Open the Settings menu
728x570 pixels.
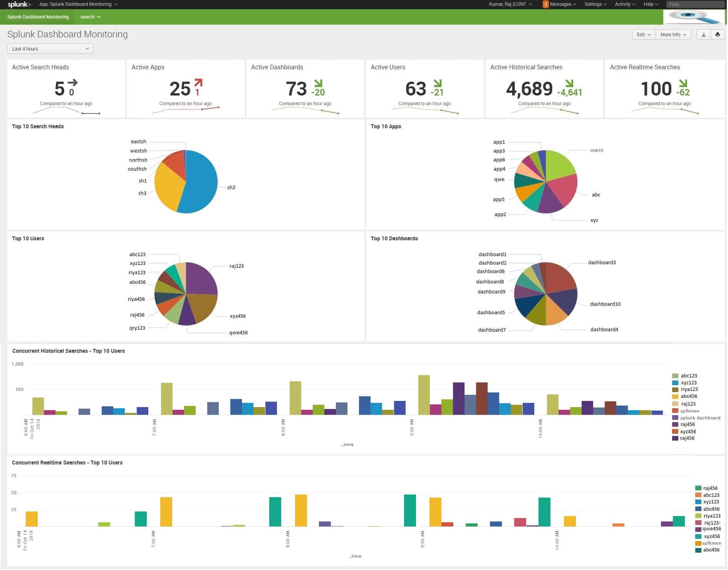point(595,4)
